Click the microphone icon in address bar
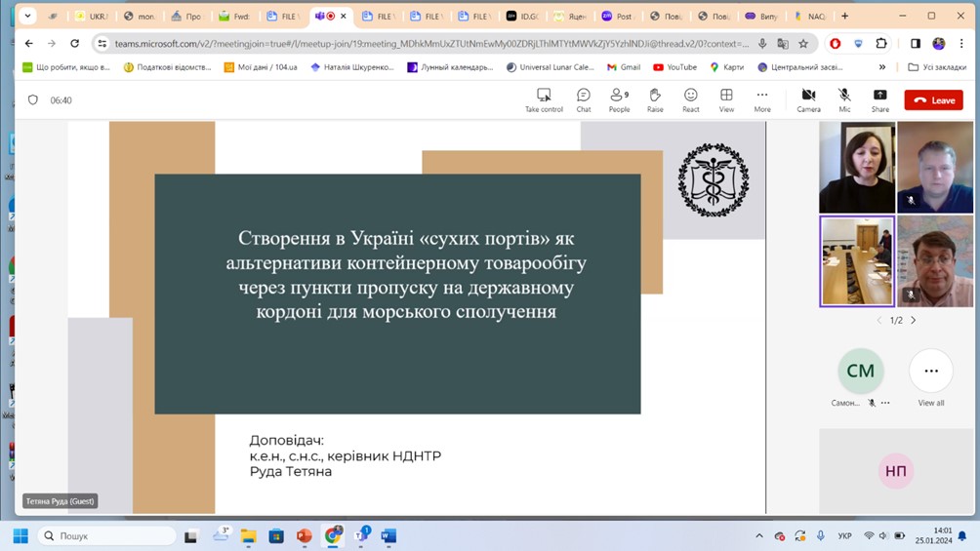Image resolution: width=980 pixels, height=551 pixels. coord(762,43)
